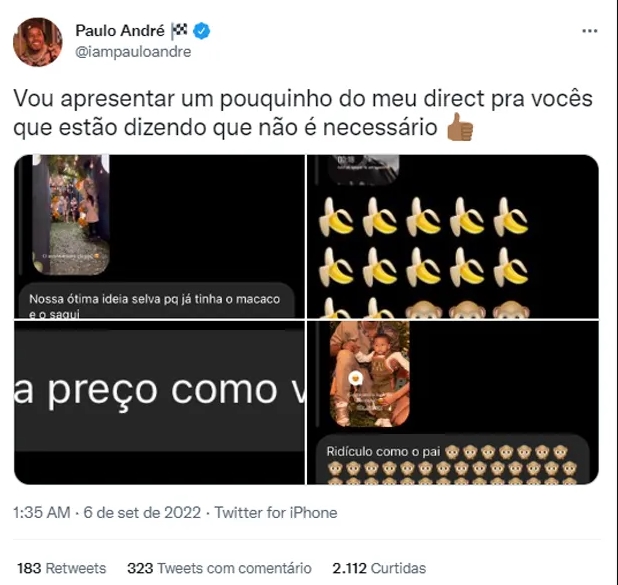Click Paulo André's profile avatar

(38, 42)
